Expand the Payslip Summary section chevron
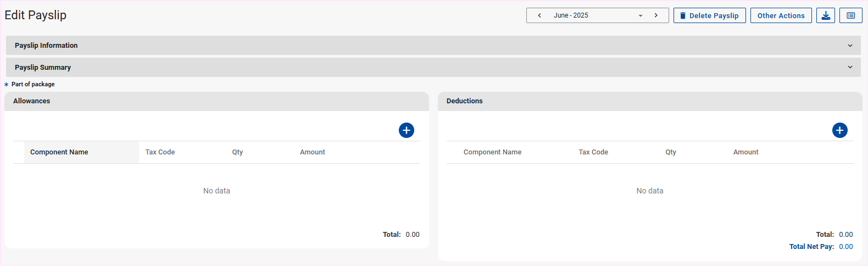Viewport: 868px width, 266px height. [x=850, y=68]
